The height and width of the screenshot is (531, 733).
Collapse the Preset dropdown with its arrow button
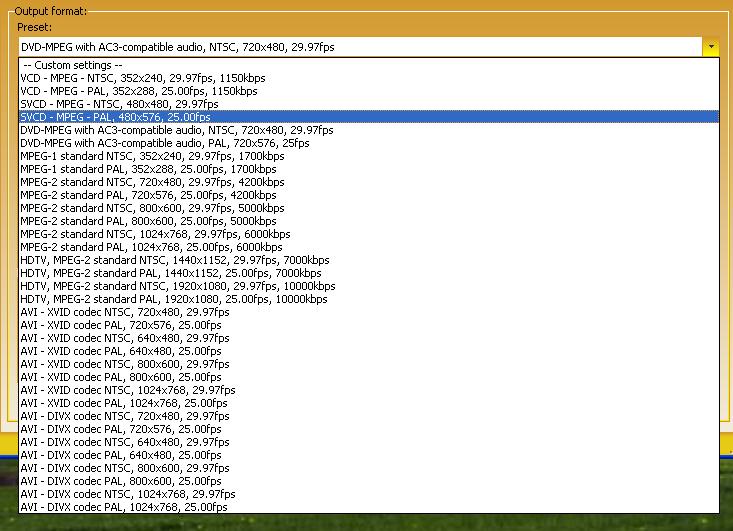[x=711, y=47]
